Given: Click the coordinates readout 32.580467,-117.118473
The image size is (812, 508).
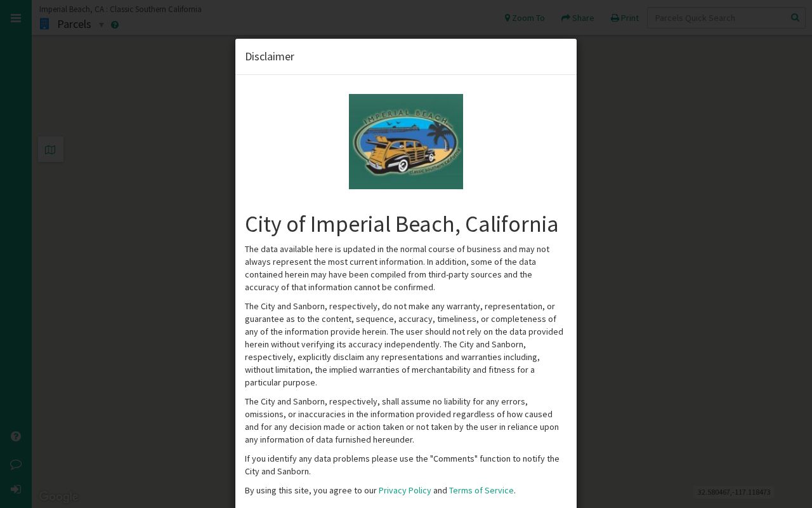Looking at the screenshot, I should click(x=734, y=492).
